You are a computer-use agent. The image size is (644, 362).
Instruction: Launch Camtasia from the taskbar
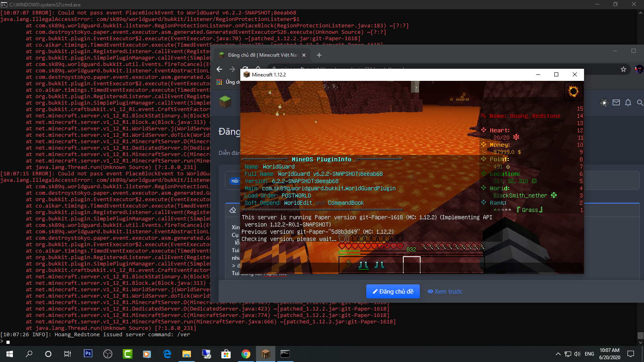[127, 354]
